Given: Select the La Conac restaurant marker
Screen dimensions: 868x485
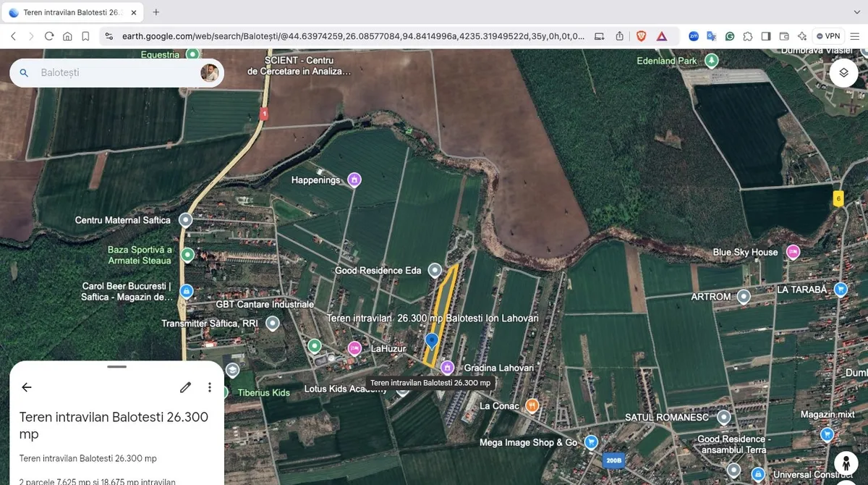Looking at the screenshot, I should [x=532, y=405].
